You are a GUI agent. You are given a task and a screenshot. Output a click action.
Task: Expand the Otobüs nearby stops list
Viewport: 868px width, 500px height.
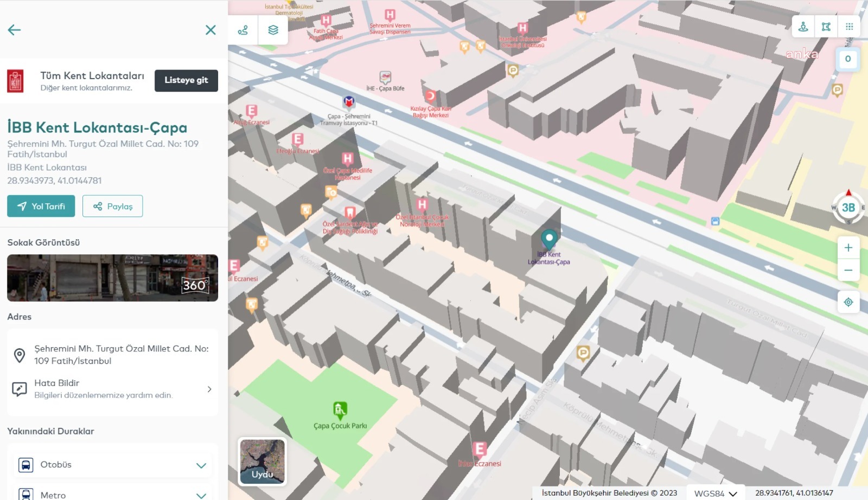click(x=112, y=465)
